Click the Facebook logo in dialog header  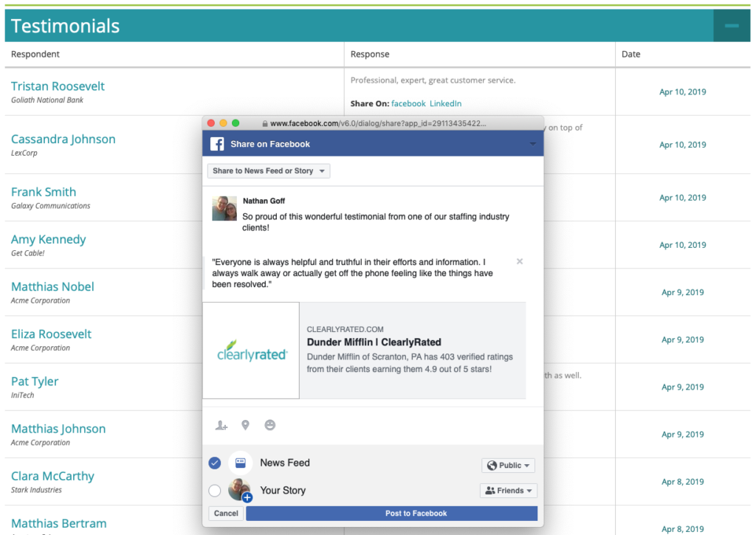pyautogui.click(x=217, y=144)
